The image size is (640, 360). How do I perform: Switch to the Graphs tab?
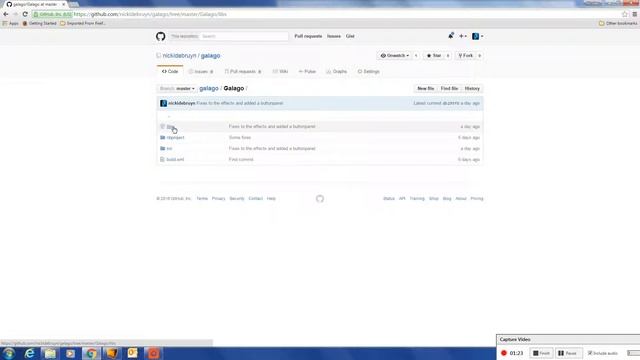point(337,71)
